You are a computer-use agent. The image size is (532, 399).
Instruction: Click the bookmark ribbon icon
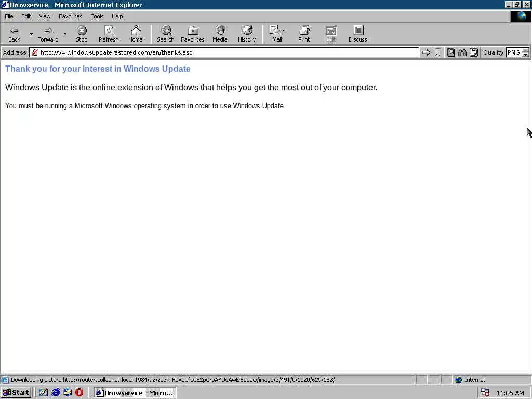point(437,52)
